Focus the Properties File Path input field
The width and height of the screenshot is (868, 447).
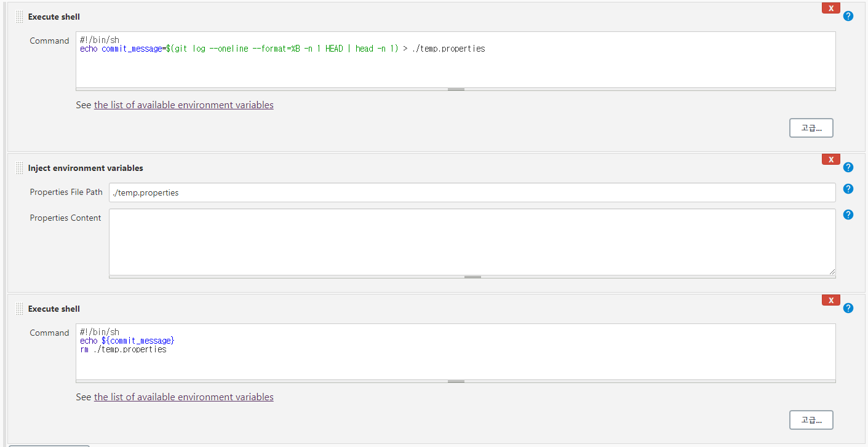[472, 192]
